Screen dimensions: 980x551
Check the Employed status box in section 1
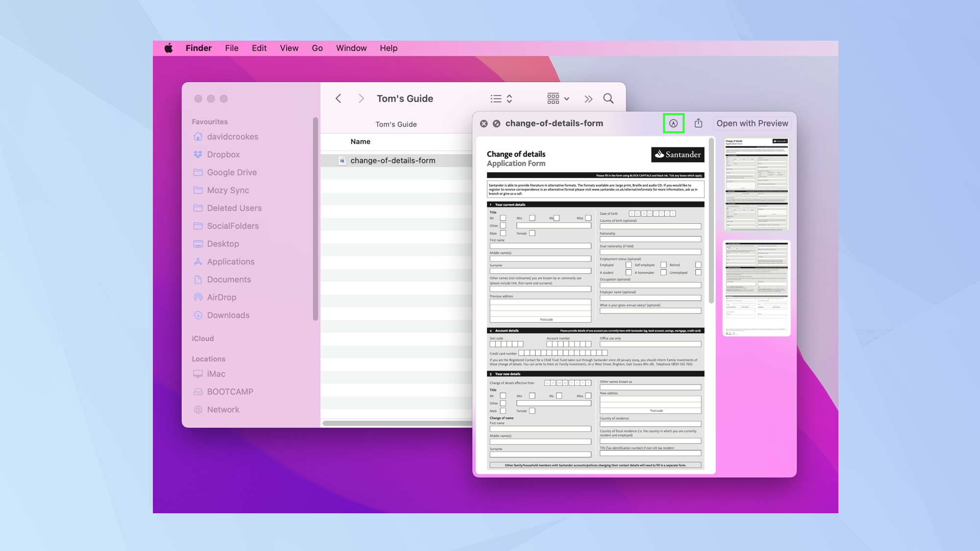coord(628,264)
